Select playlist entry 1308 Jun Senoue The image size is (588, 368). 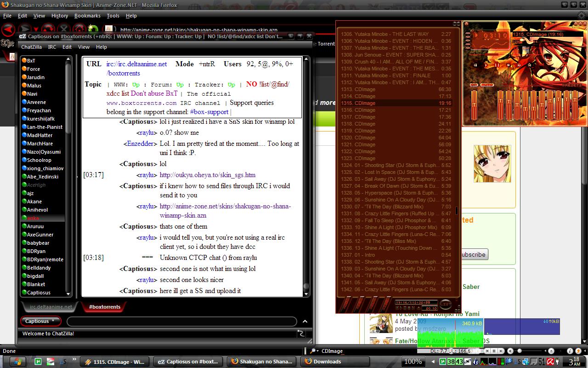pos(396,55)
